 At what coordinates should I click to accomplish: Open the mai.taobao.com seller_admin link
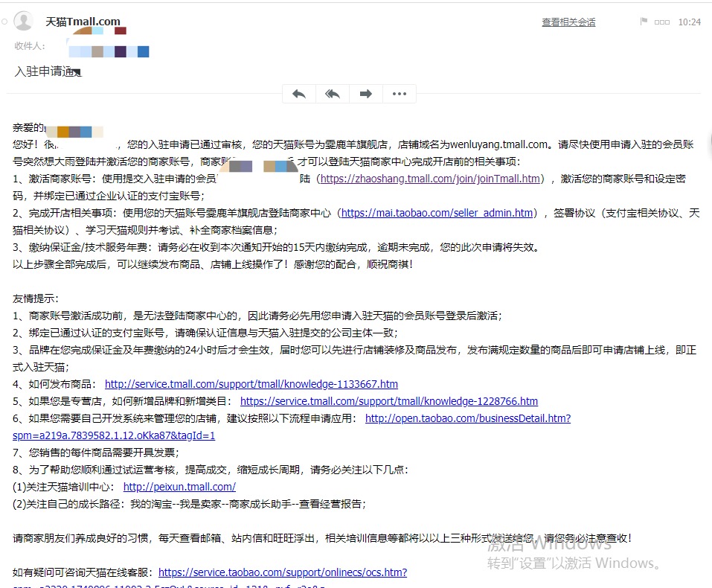(437, 213)
